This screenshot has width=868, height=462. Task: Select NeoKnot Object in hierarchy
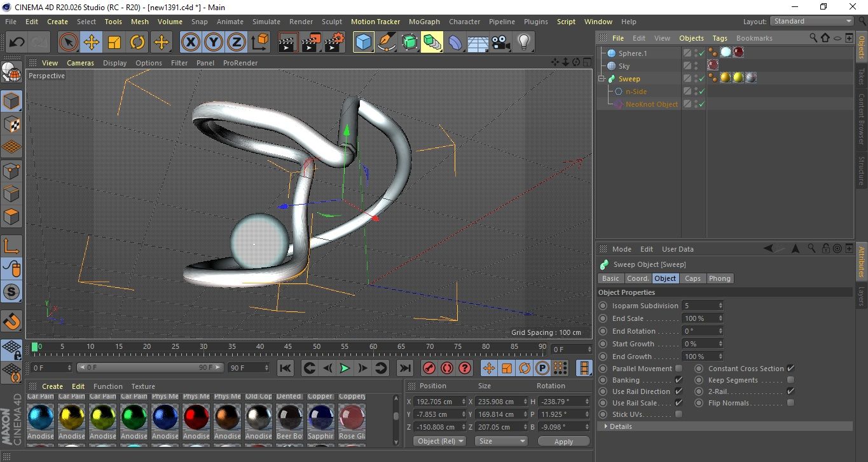click(652, 104)
